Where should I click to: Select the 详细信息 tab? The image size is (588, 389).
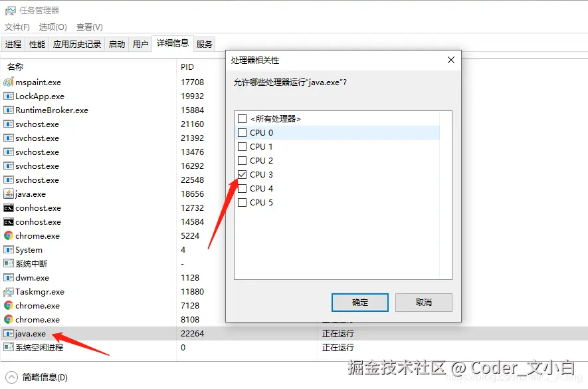[173, 43]
